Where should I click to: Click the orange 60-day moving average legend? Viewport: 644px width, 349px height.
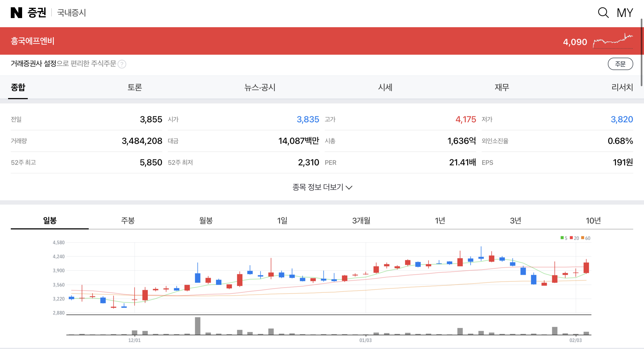click(x=586, y=238)
